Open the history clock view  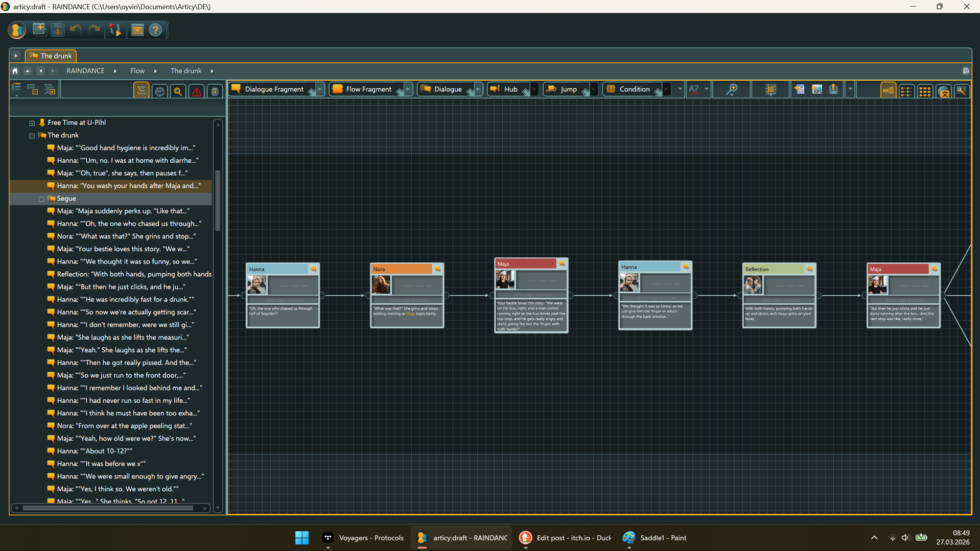tap(160, 91)
